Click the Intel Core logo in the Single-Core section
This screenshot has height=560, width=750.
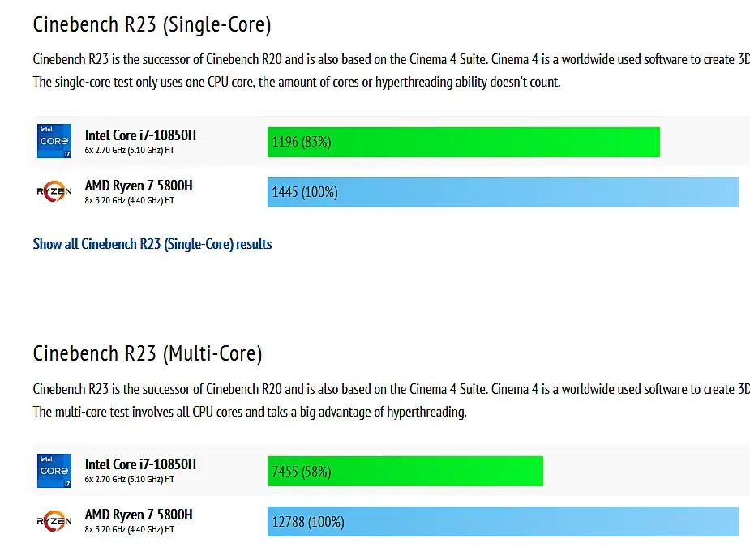[54, 141]
